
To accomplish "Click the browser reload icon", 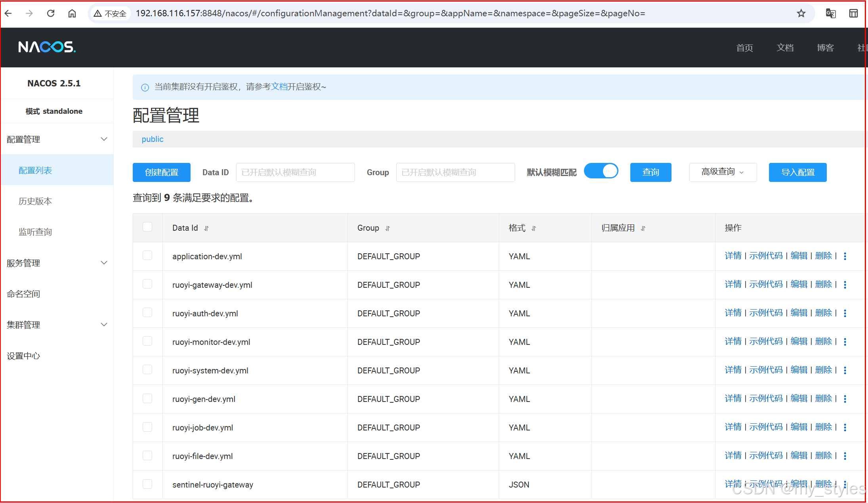I will pyautogui.click(x=51, y=13).
